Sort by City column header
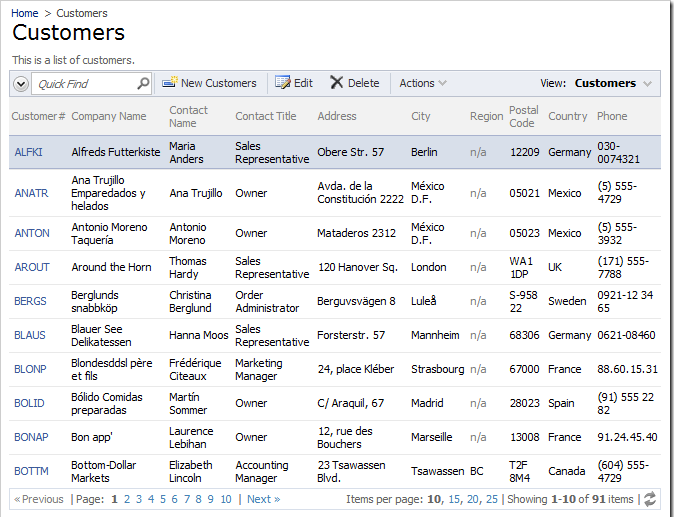This screenshot has width=674, height=517. pos(420,116)
